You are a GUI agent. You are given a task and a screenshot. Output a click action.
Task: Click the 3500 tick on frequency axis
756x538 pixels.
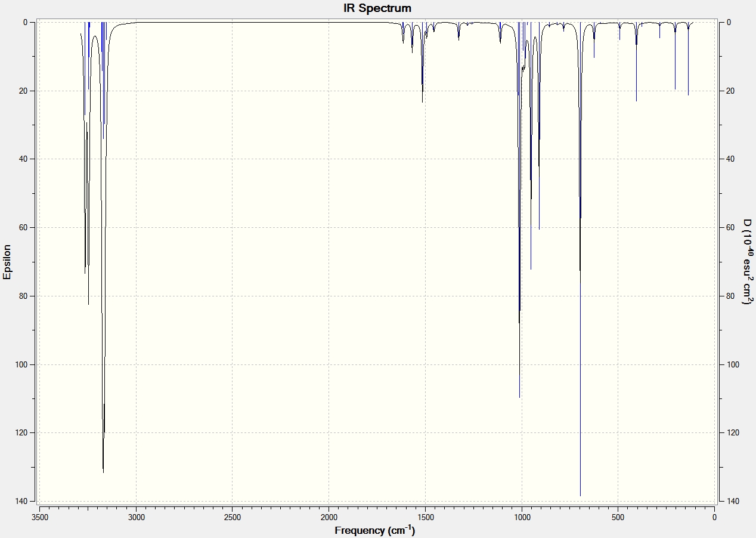click(39, 517)
